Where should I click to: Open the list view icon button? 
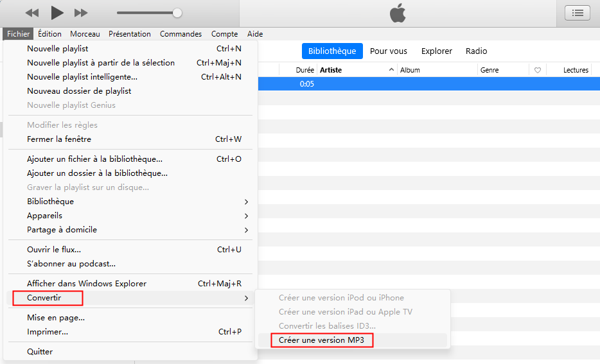point(578,13)
